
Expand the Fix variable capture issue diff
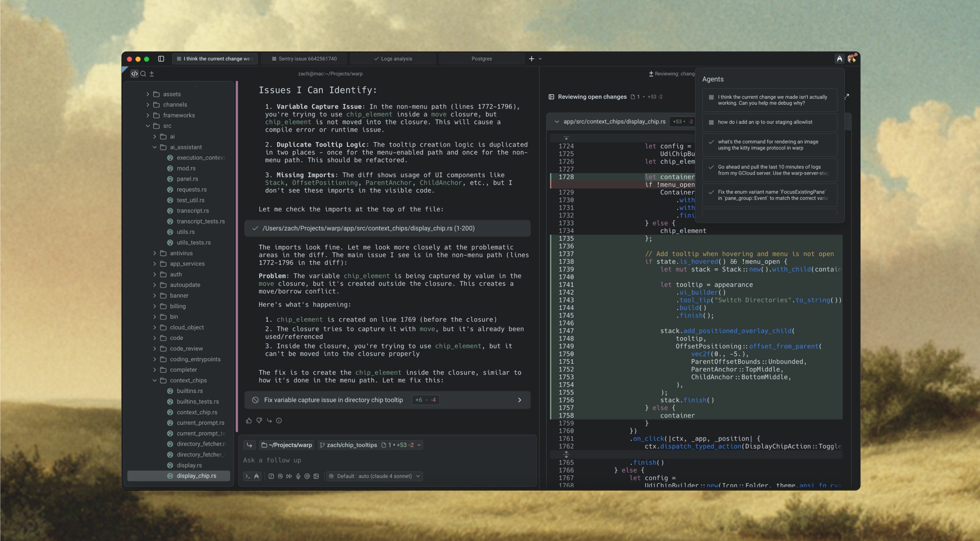[519, 400]
